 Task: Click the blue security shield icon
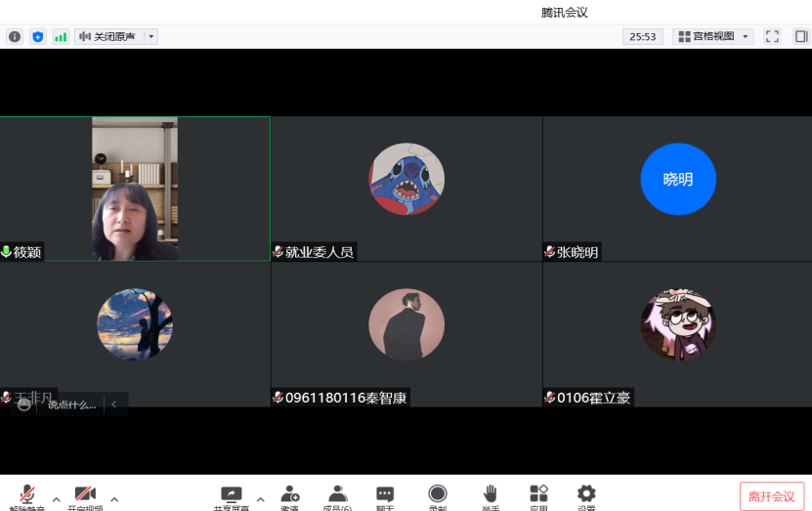(x=38, y=36)
